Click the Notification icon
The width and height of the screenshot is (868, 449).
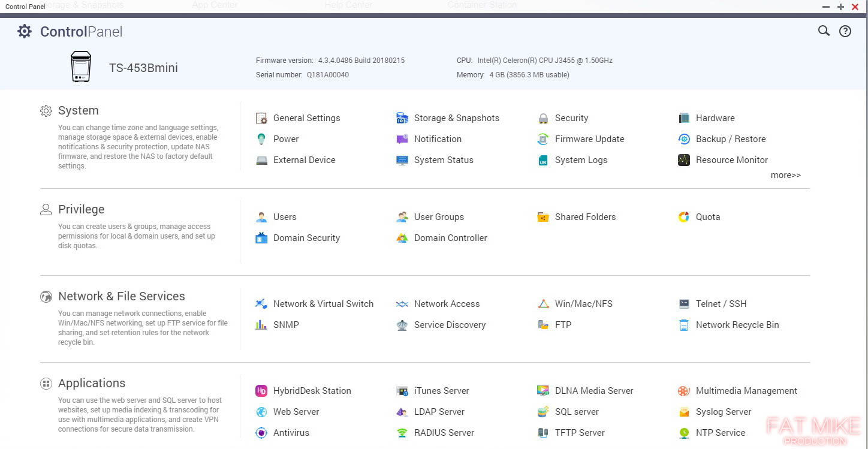(x=402, y=139)
